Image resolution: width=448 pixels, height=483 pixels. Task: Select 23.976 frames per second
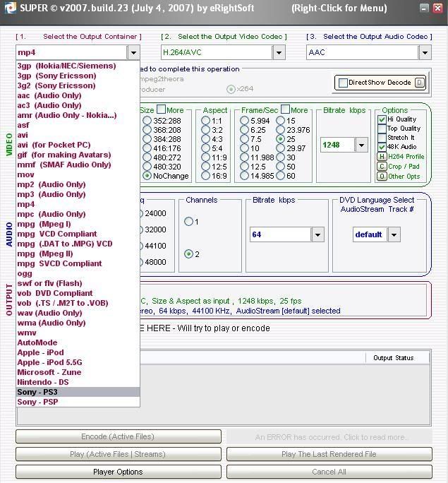pos(280,130)
